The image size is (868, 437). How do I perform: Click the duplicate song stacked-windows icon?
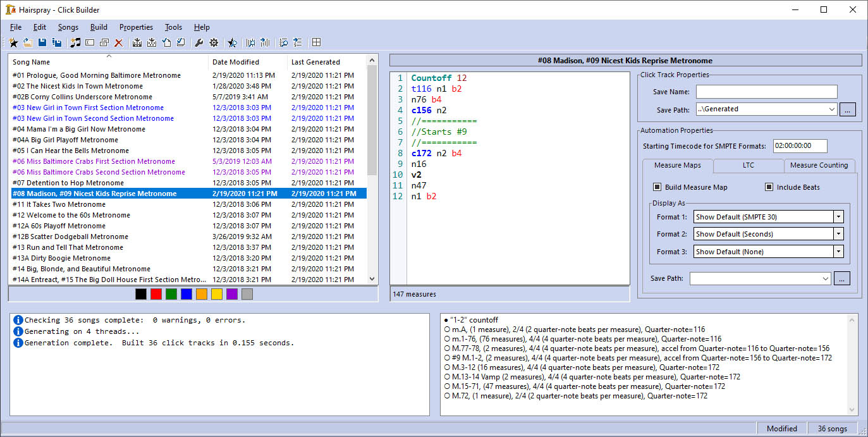(x=104, y=42)
